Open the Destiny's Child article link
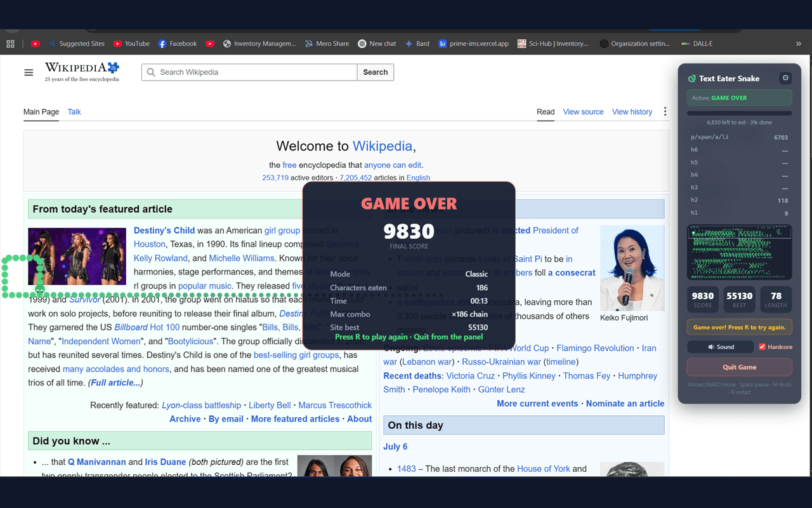This screenshot has width=812, height=508. [x=164, y=231]
